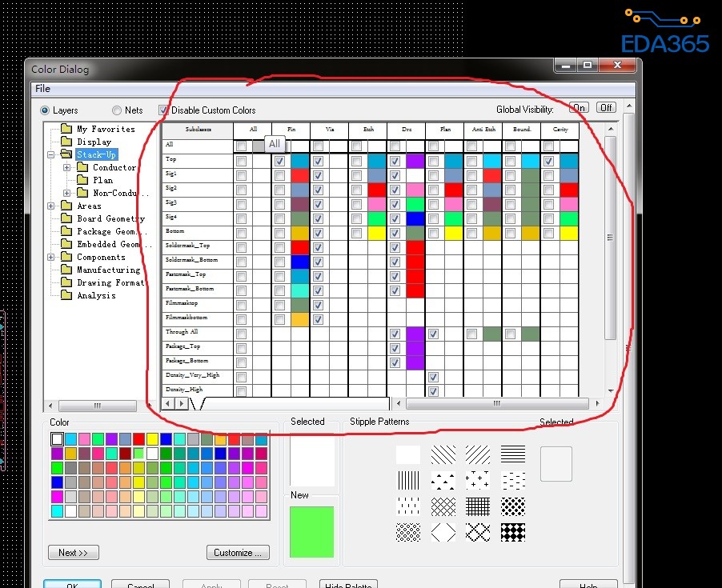Click the Manufacturing folder icon
This screenshot has width=722, height=588.
66,269
